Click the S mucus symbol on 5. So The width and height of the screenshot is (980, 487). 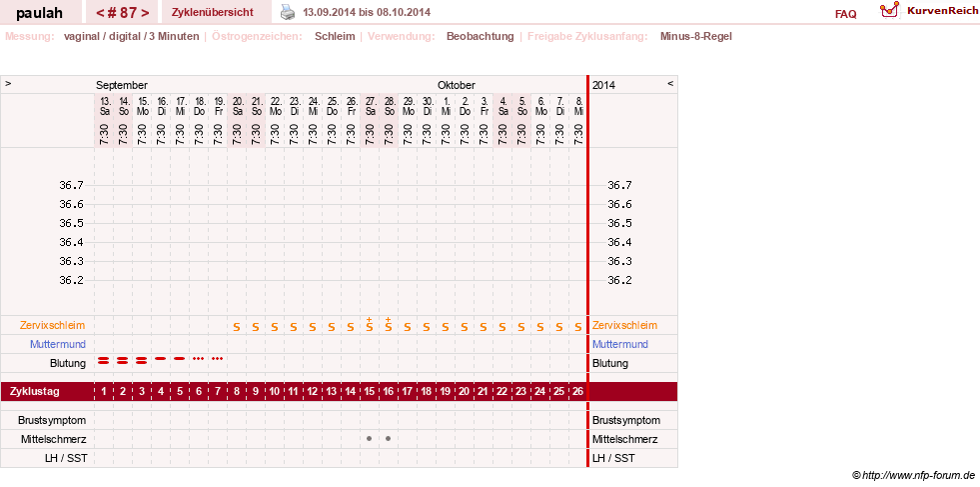[521, 327]
